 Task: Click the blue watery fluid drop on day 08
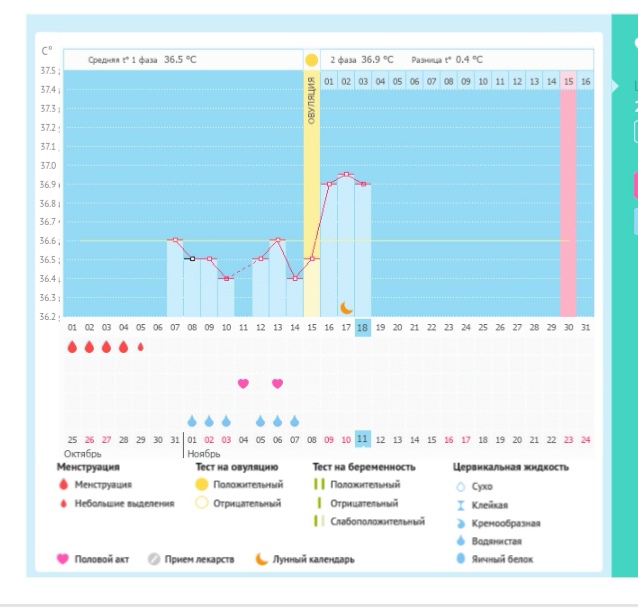(192, 421)
